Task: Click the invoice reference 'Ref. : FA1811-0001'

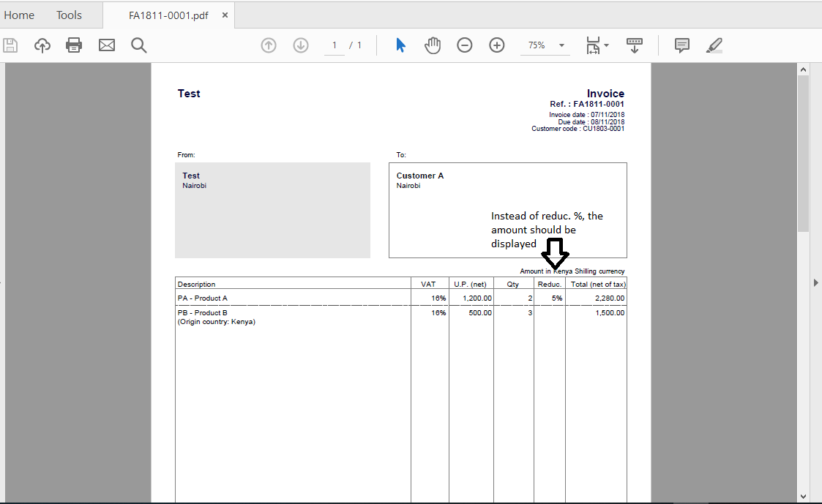Action: coord(586,105)
